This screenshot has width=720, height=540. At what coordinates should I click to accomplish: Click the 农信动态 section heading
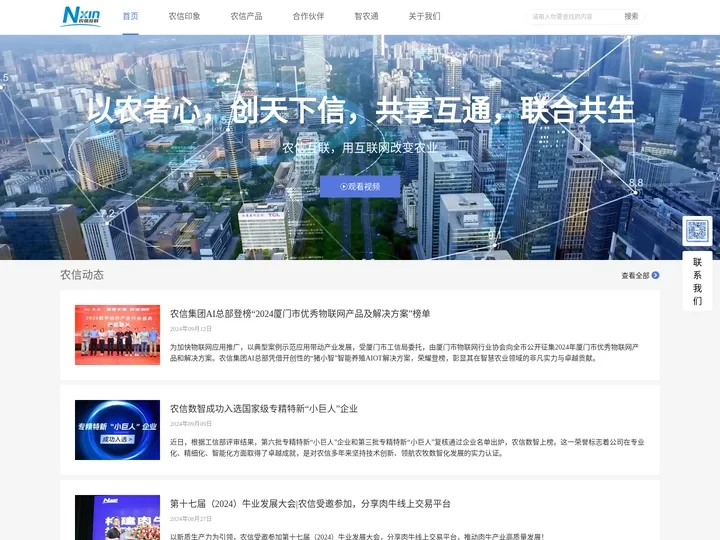pos(82,275)
